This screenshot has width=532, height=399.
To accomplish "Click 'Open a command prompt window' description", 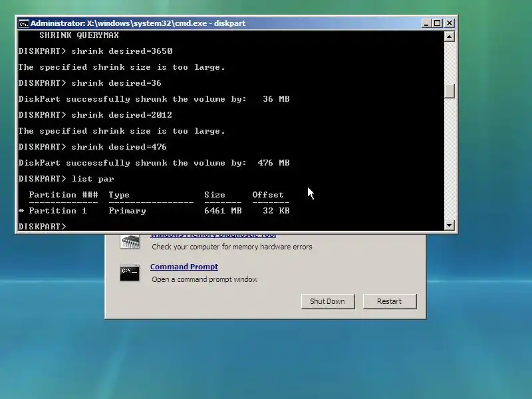I will point(205,279).
